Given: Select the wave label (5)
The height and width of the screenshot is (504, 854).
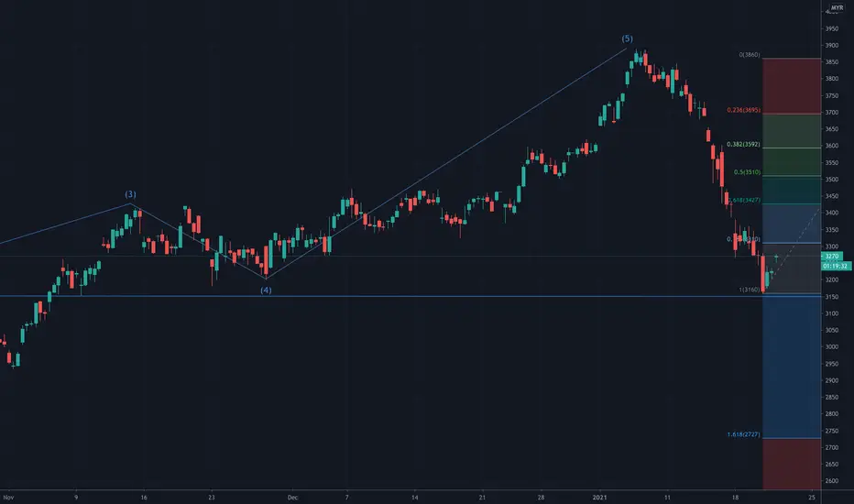Looking at the screenshot, I should 628,38.
